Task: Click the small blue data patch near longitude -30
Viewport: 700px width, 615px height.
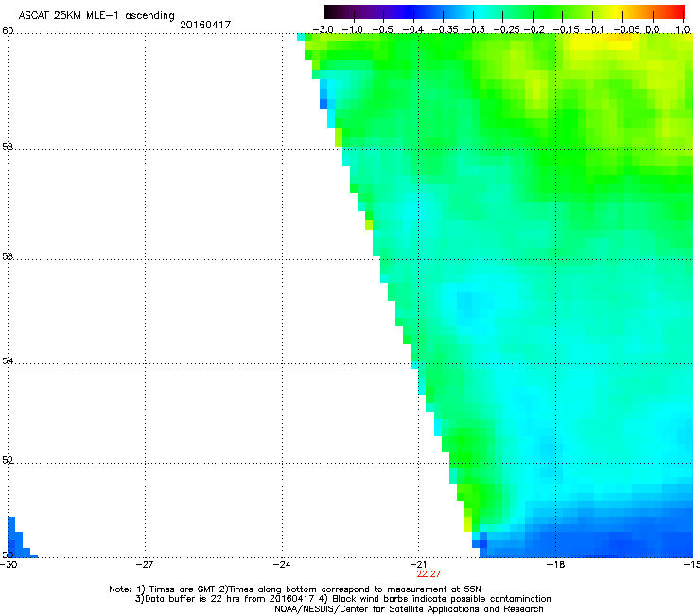Action: coord(20,537)
